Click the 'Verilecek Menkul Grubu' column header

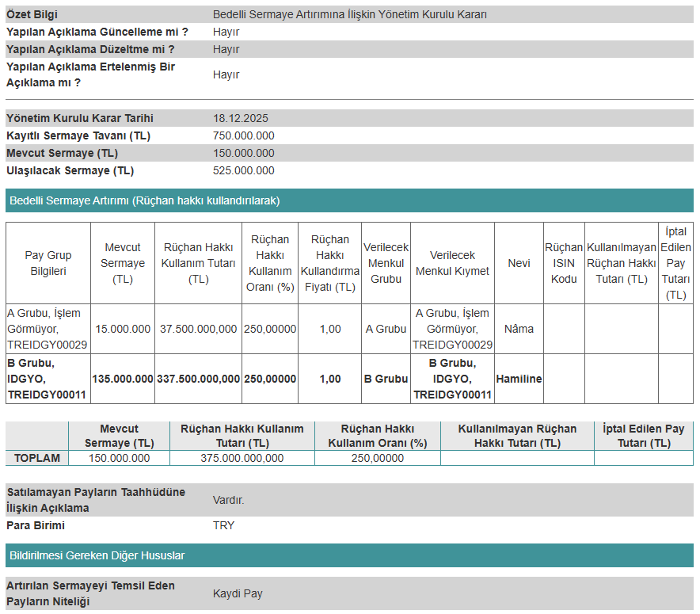pos(386,263)
